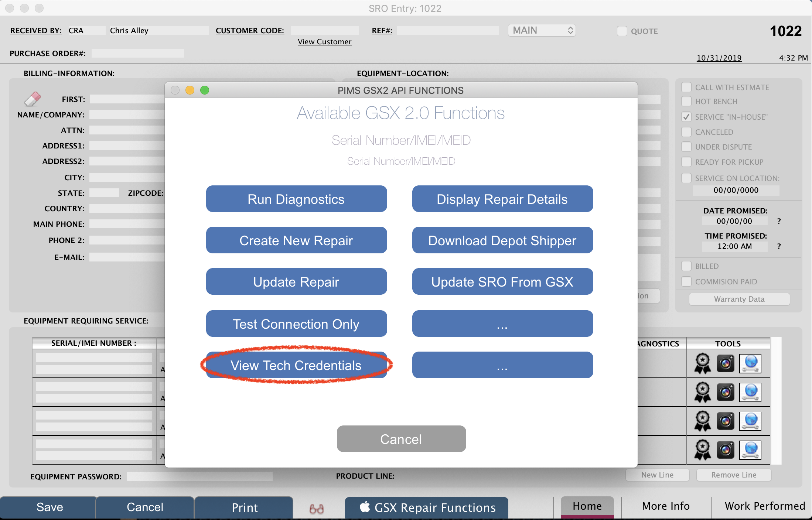Enable the QUOTE checkbox

pos(622,31)
